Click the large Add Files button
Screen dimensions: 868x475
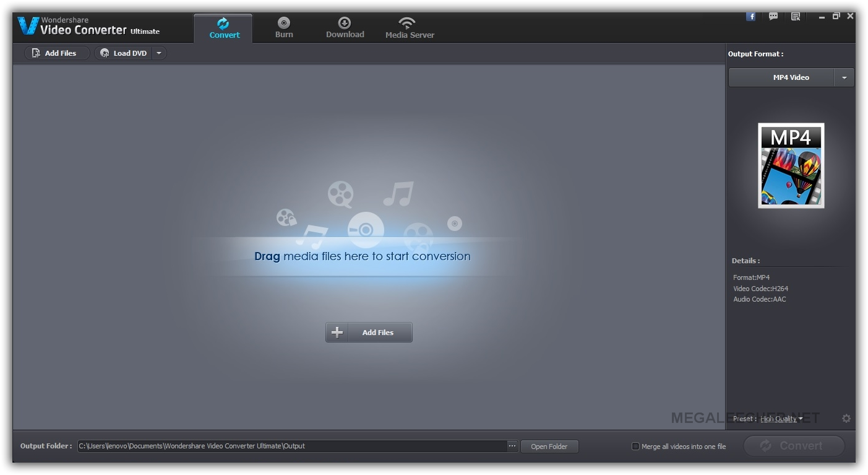click(x=368, y=332)
